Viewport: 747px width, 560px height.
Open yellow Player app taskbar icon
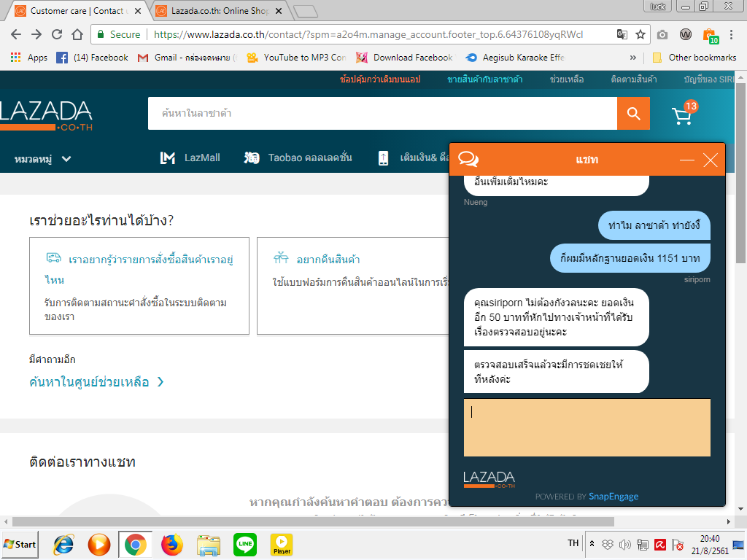tap(282, 544)
